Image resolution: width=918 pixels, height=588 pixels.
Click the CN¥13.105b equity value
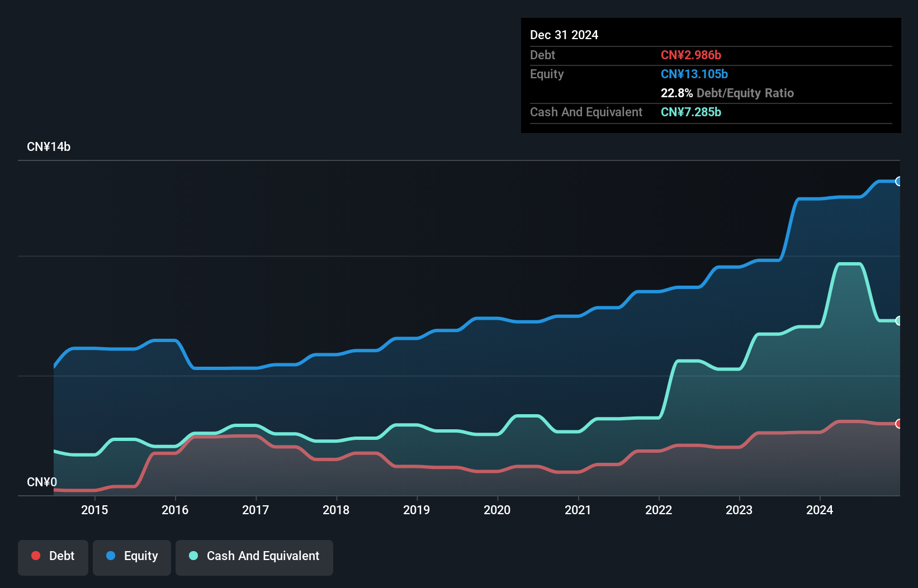[x=694, y=74]
